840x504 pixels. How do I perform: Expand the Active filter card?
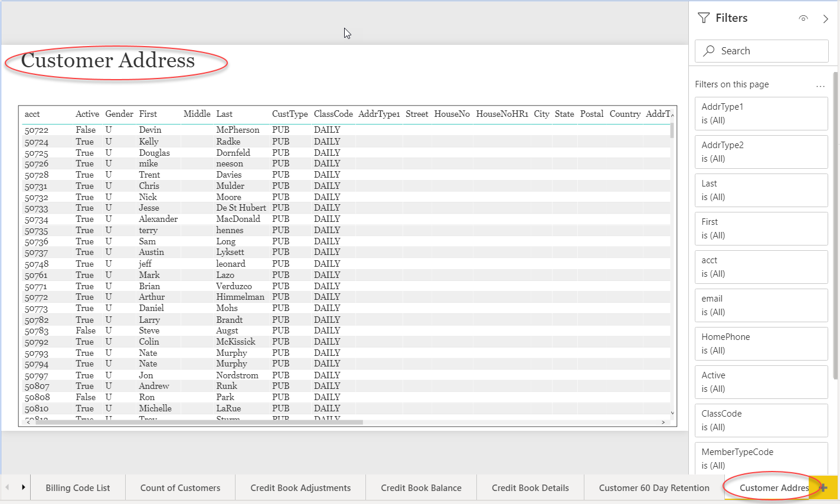pos(761,382)
